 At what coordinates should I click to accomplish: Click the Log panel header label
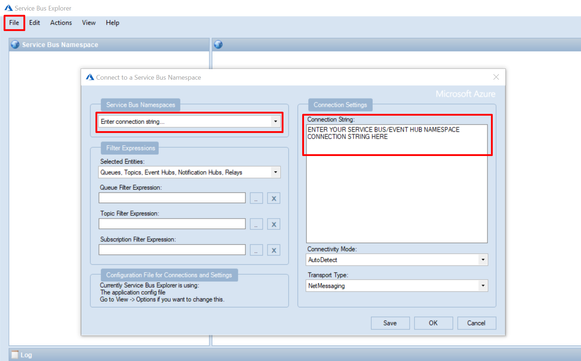click(x=26, y=355)
